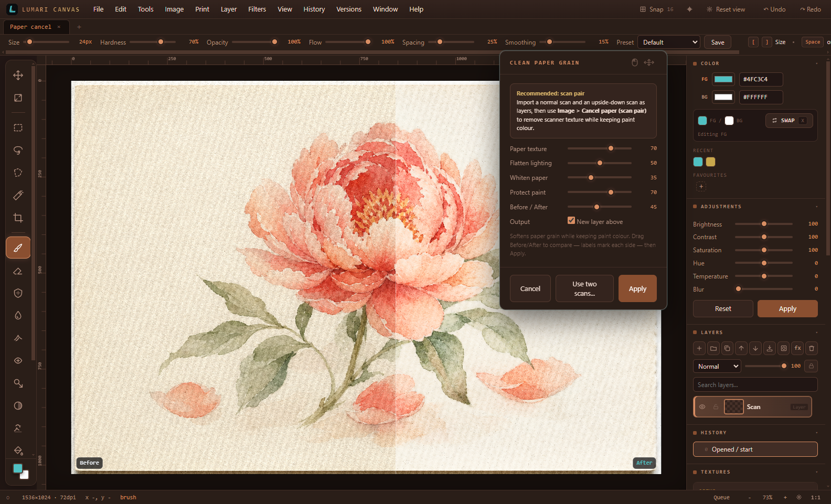This screenshot has height=504, width=831.
Task: Collapse the Layers panel
Action: coord(816,333)
